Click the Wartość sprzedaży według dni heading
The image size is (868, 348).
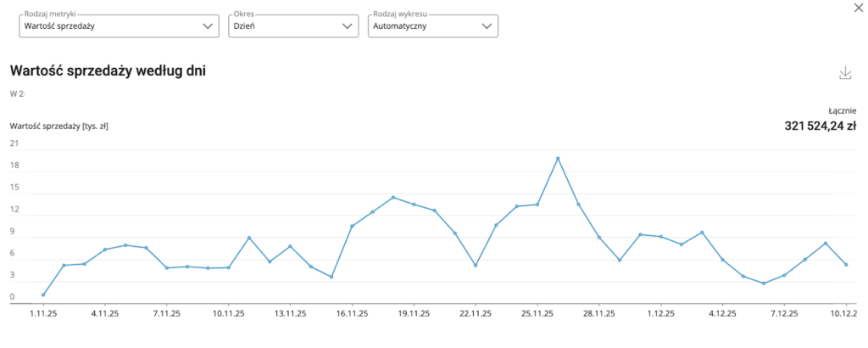click(108, 70)
